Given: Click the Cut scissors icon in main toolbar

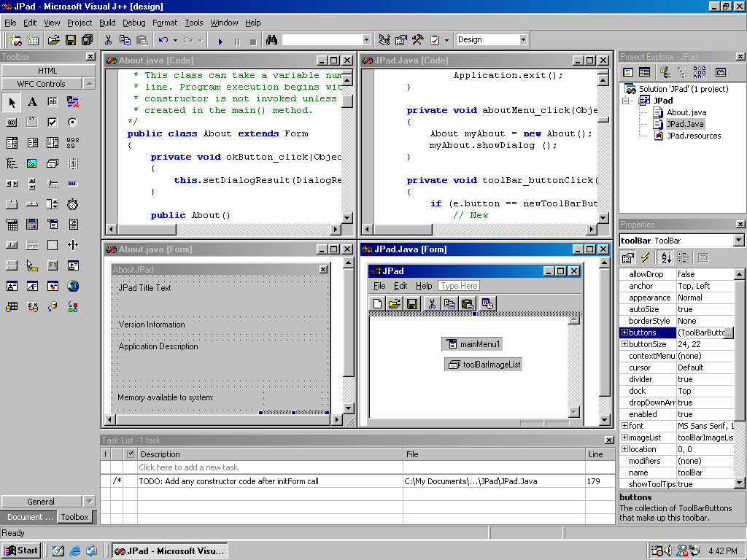Looking at the screenshot, I should [108, 40].
